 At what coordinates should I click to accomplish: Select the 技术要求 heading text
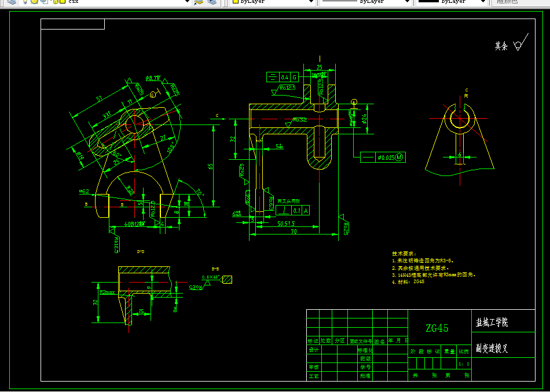pos(404,254)
